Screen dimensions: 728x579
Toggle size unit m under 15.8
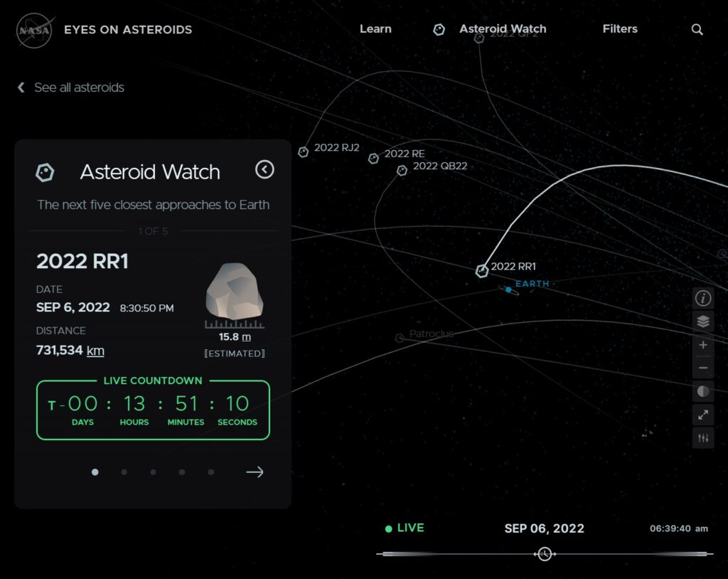point(247,337)
